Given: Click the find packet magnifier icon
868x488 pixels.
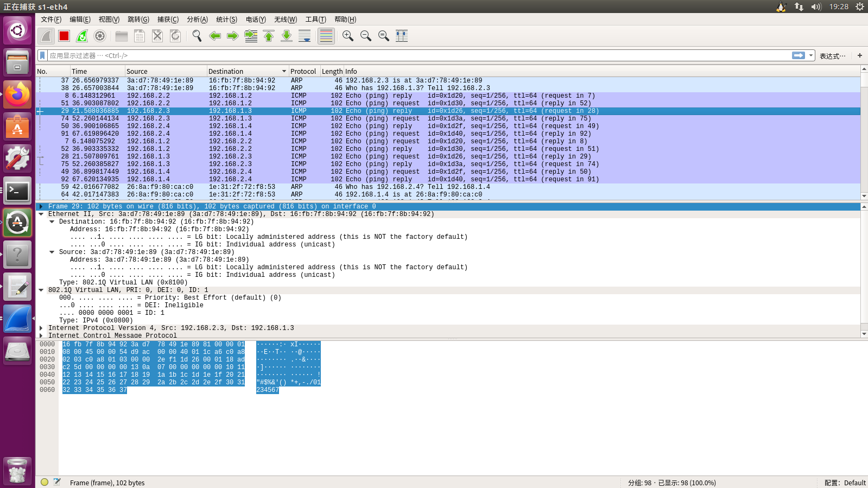Looking at the screenshot, I should 197,36.
